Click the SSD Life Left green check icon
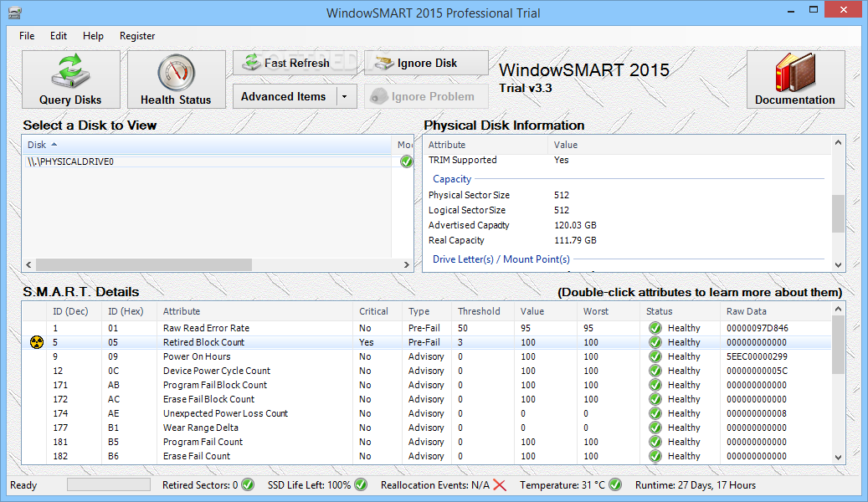This screenshot has width=868, height=502. click(361, 484)
